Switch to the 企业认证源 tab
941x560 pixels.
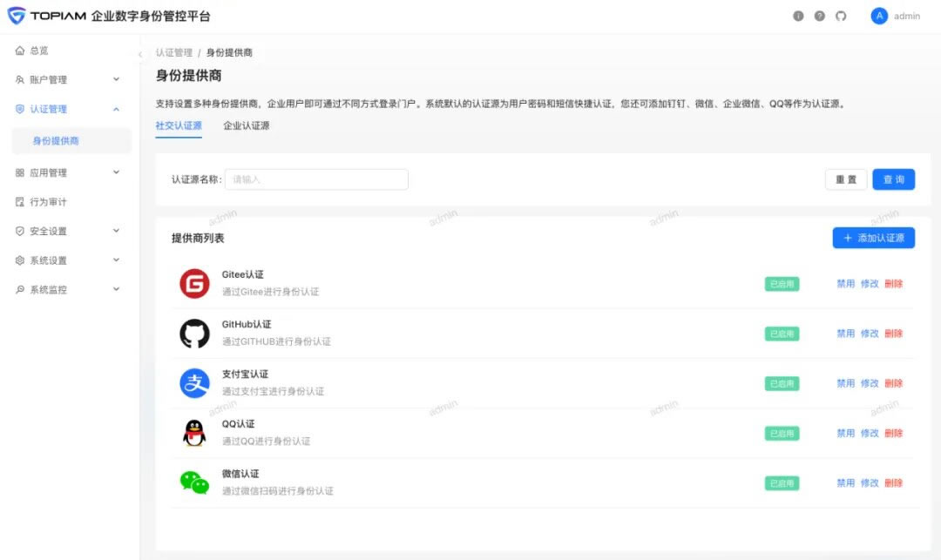click(x=246, y=125)
